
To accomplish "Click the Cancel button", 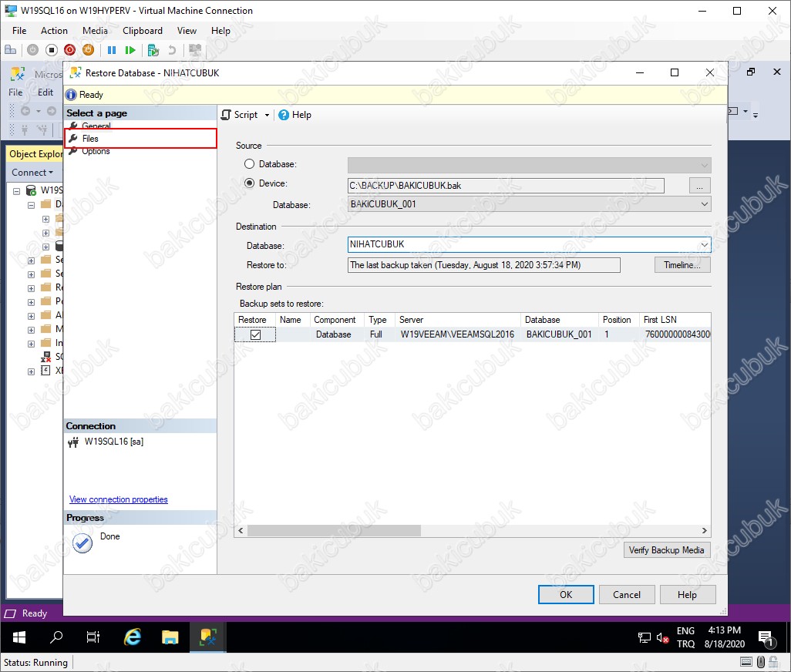I will tap(627, 594).
